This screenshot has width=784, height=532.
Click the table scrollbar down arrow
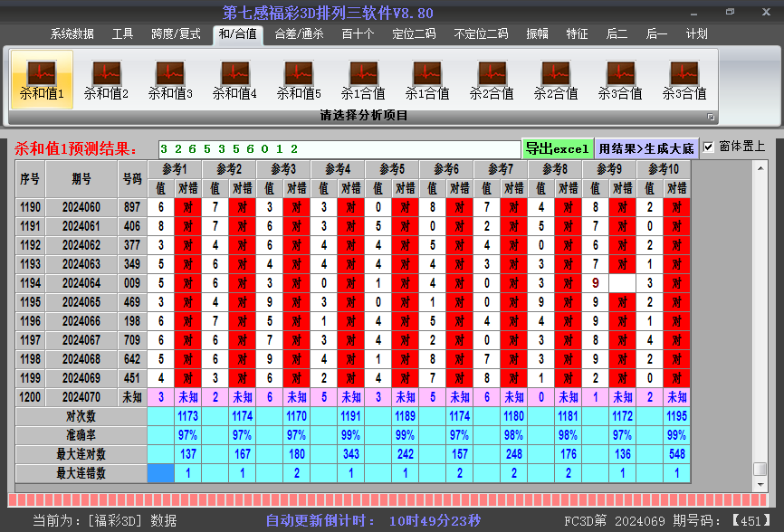coord(760,485)
